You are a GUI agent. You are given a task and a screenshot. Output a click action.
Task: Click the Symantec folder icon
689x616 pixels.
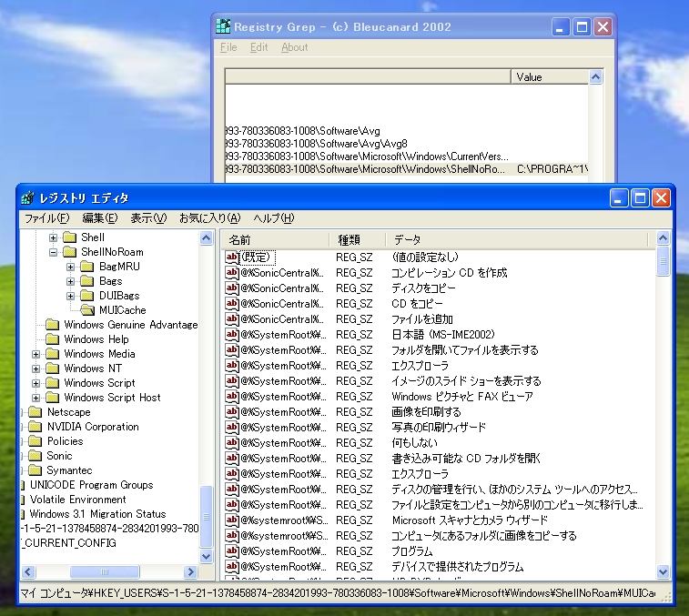35,470
